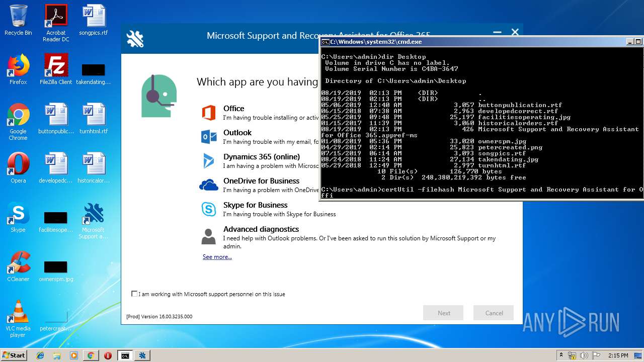
Task: Open Acrobat Reader DC desktop icon
Action: click(x=56, y=23)
